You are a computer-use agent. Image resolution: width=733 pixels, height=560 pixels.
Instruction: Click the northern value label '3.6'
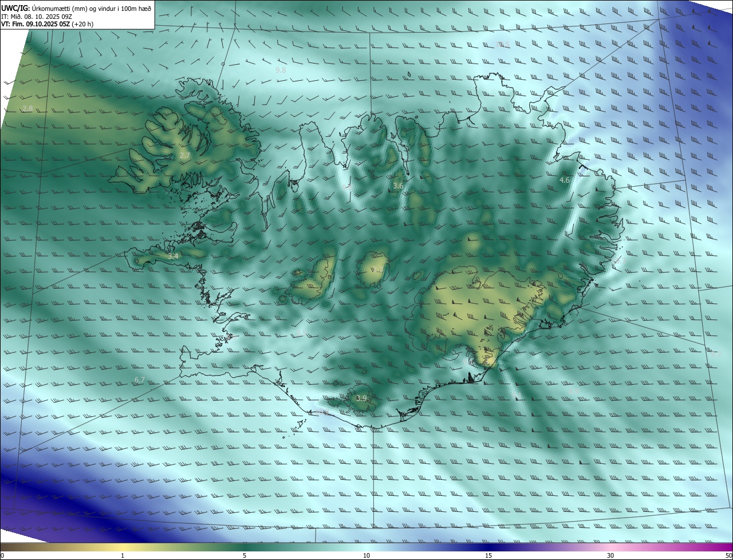pyautogui.click(x=398, y=186)
